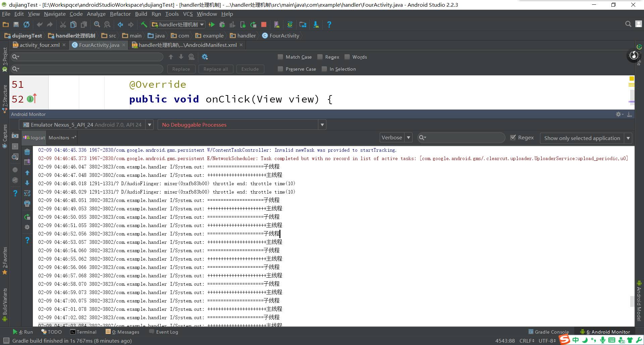The width and height of the screenshot is (644, 345).
Task: Open the Refactor menu
Action: coord(120,14)
